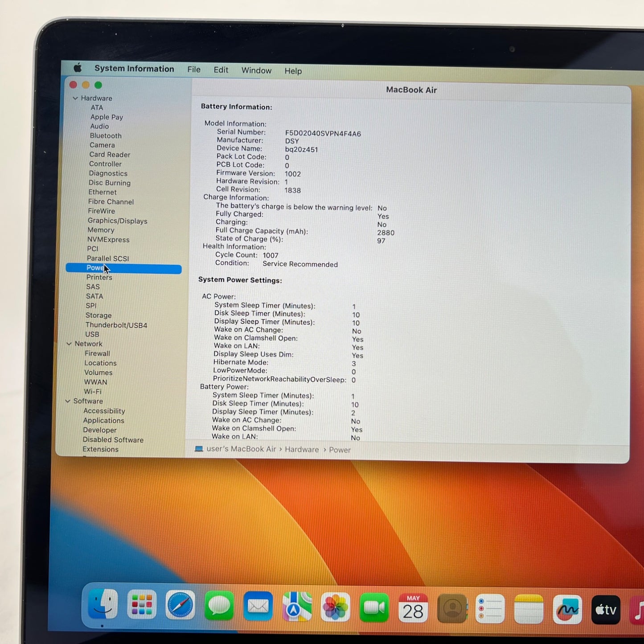
Task: View Storage details in the sidebar
Action: [98, 315]
